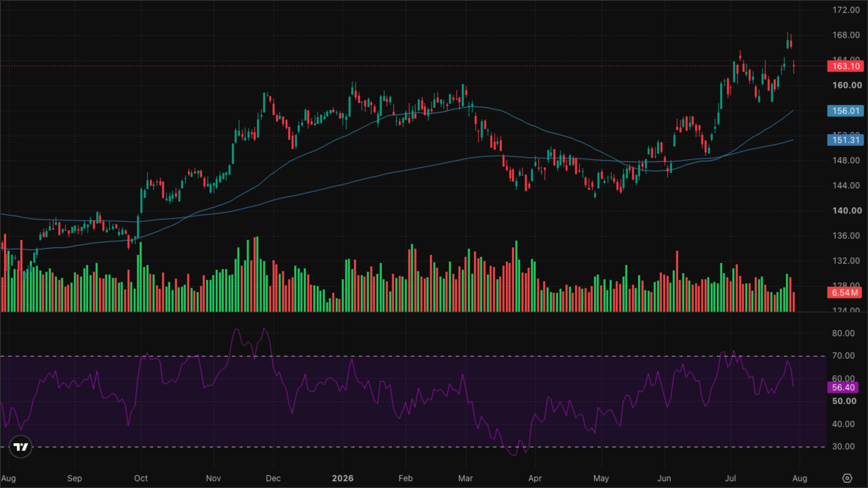Select the 30.00 RSI oversold scale value
Viewport: 868px width, 488px height.
click(843, 446)
